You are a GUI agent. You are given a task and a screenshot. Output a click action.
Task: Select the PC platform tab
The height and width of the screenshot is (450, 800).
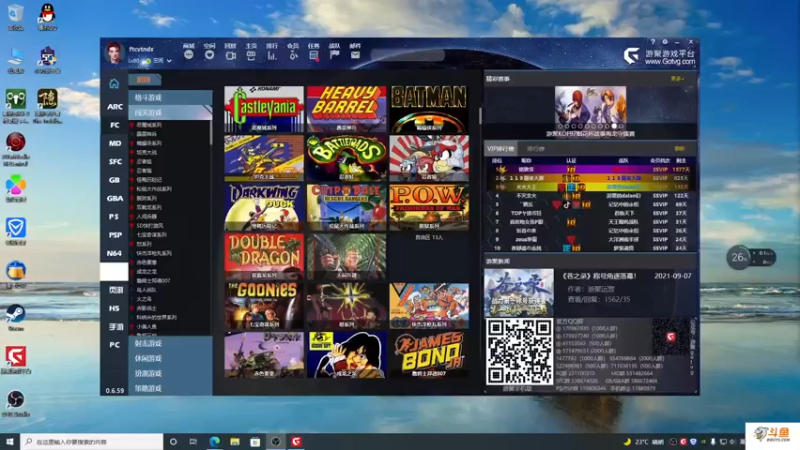tap(114, 345)
